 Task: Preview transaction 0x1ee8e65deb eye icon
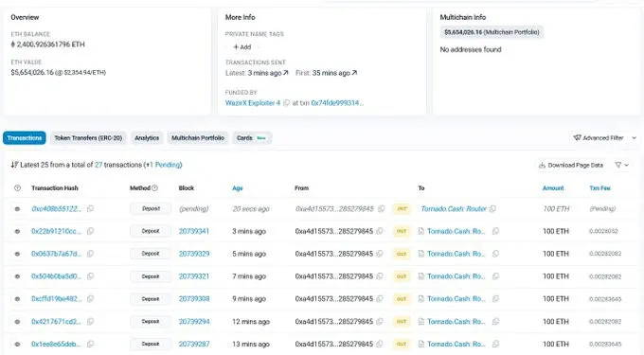click(17, 345)
